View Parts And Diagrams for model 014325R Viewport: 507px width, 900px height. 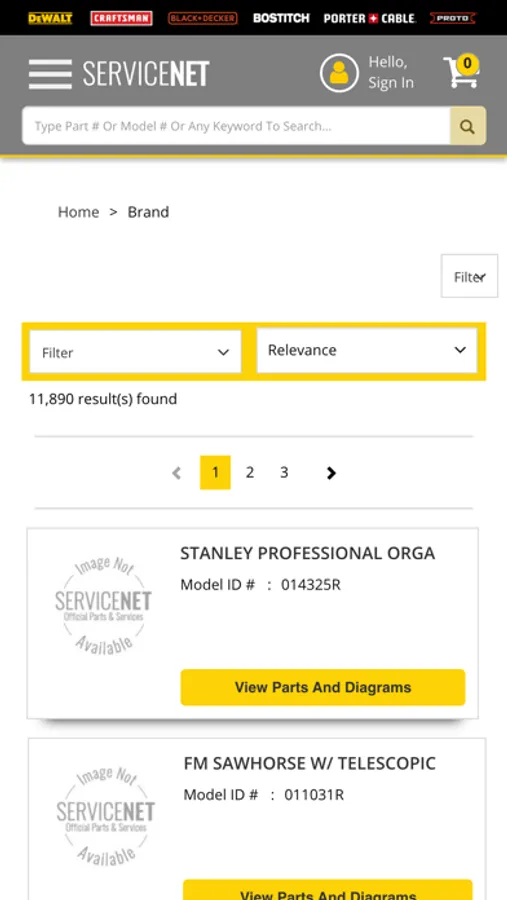coord(323,687)
